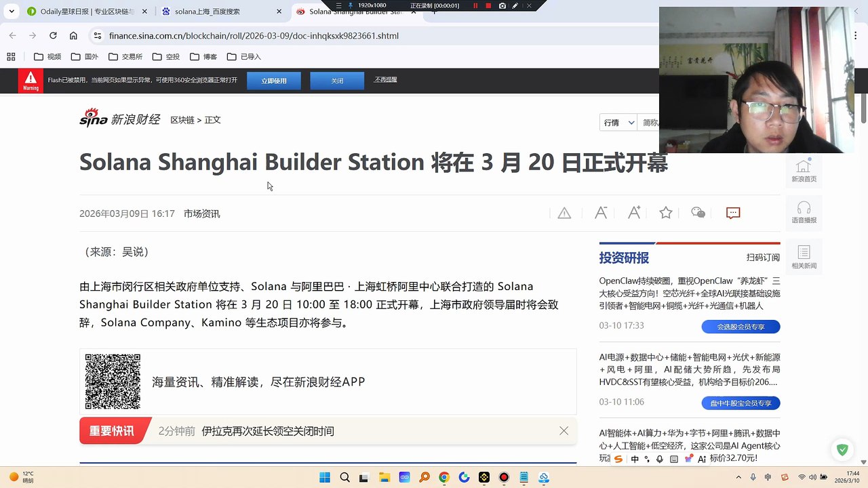Open taskbar Search magnifier

point(344,477)
